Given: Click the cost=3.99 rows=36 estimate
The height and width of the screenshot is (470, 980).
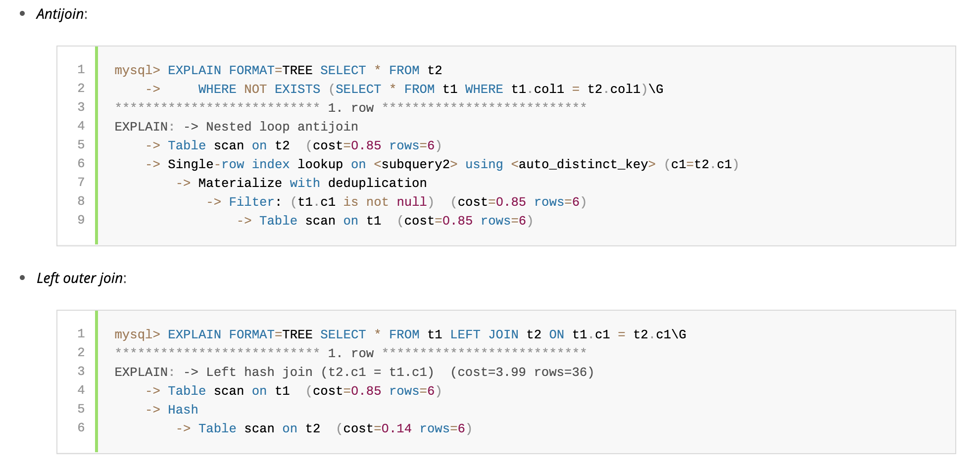Looking at the screenshot, I should tap(522, 372).
